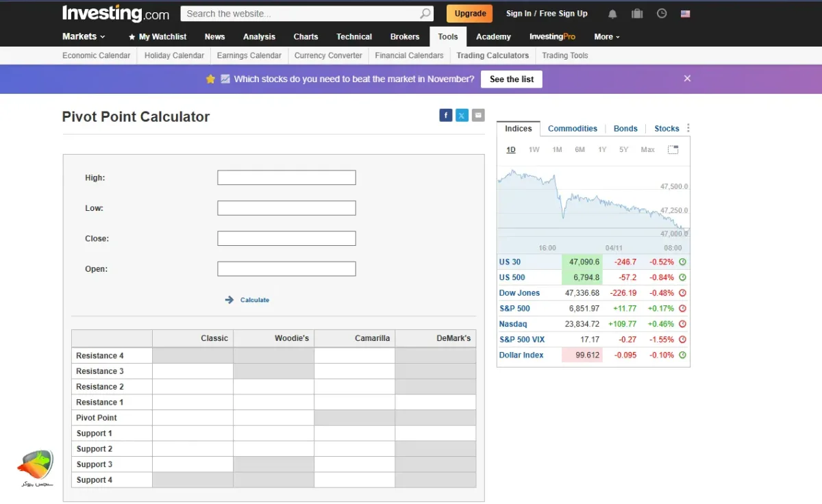The width and height of the screenshot is (822, 504).
Task: Click the clock icon in S&P 500 row
Action: pyautogui.click(x=682, y=308)
